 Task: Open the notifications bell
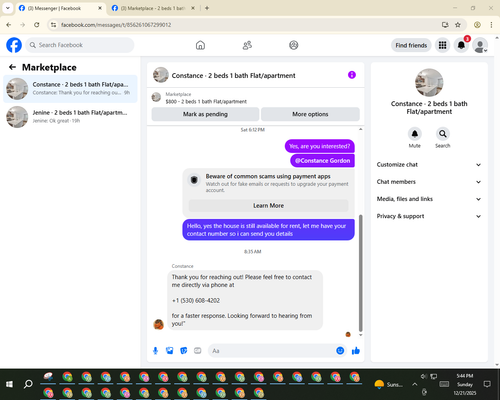click(461, 45)
